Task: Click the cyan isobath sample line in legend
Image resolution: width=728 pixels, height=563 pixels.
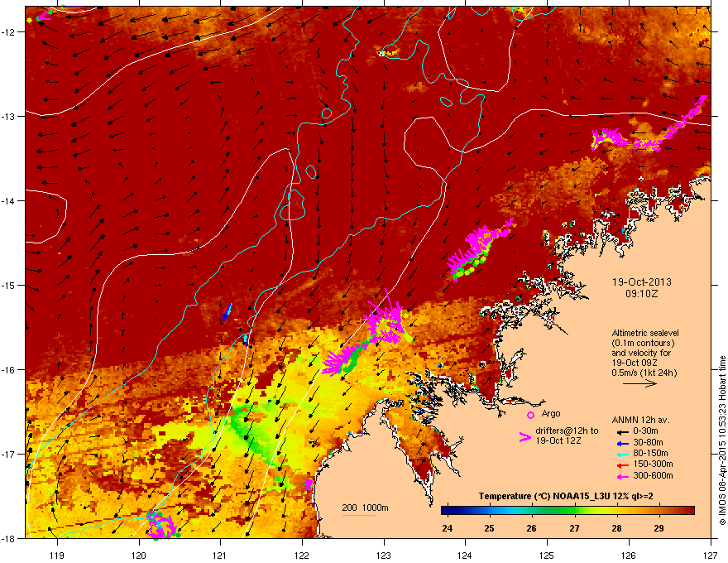Action: [359, 515]
